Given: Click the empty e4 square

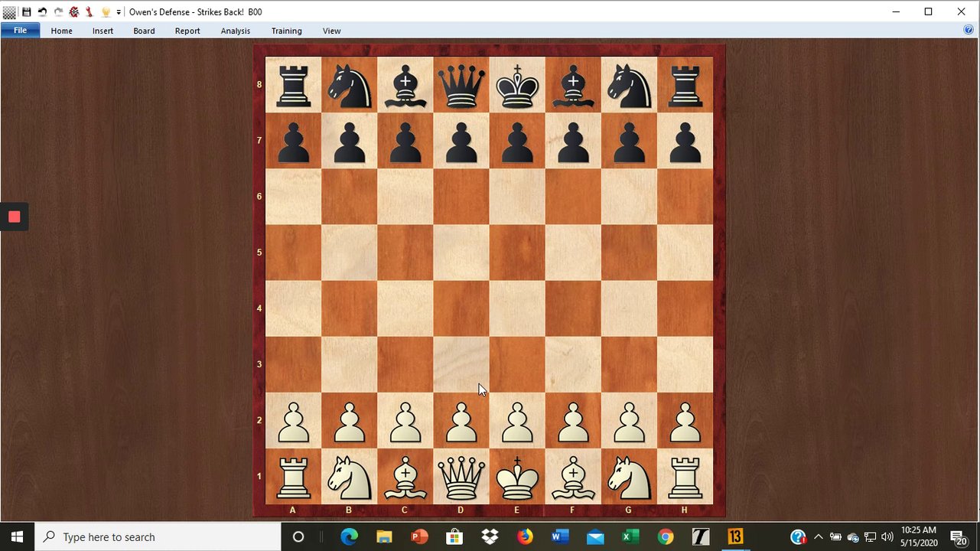Looking at the screenshot, I should (x=517, y=308).
